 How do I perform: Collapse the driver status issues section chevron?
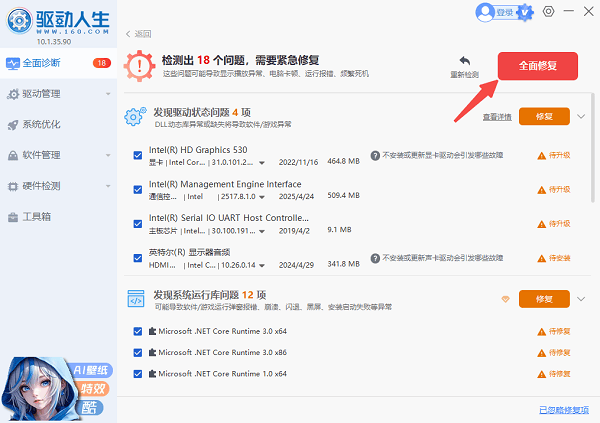click(x=582, y=117)
